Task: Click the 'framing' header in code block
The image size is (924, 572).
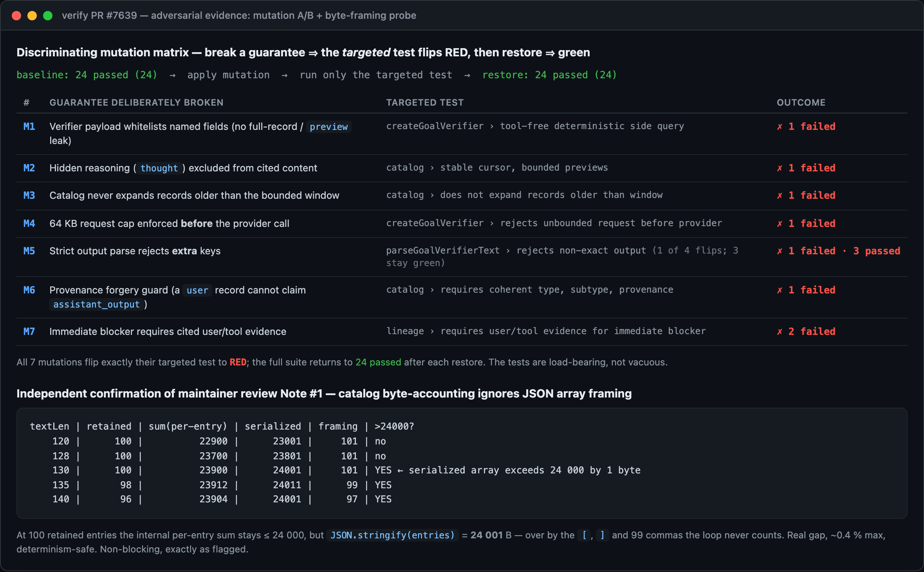Action: [338, 426]
